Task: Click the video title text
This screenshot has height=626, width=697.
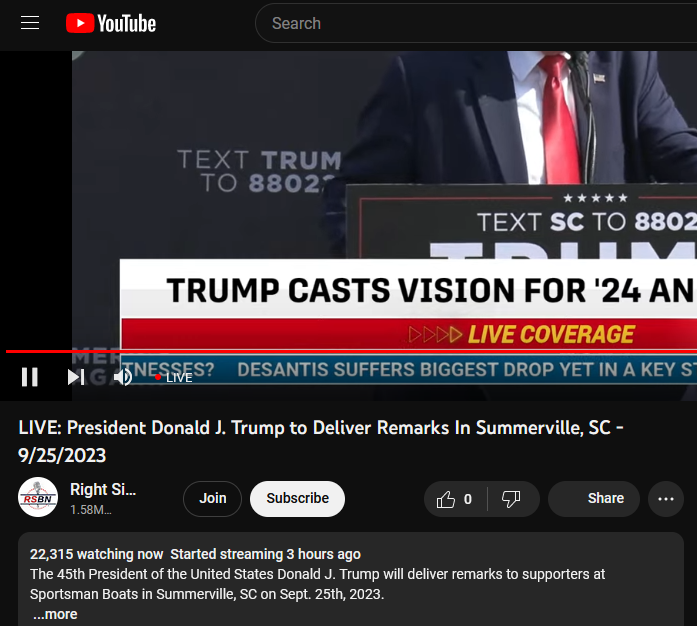Action: point(320,441)
